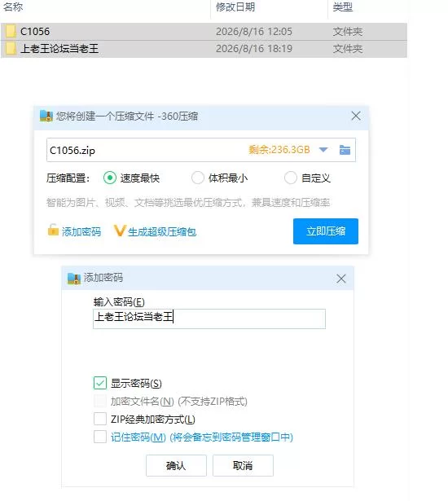This screenshot has height=501, width=448.
Task: Click the 生成超级压缩包 link
Action: click(x=162, y=231)
